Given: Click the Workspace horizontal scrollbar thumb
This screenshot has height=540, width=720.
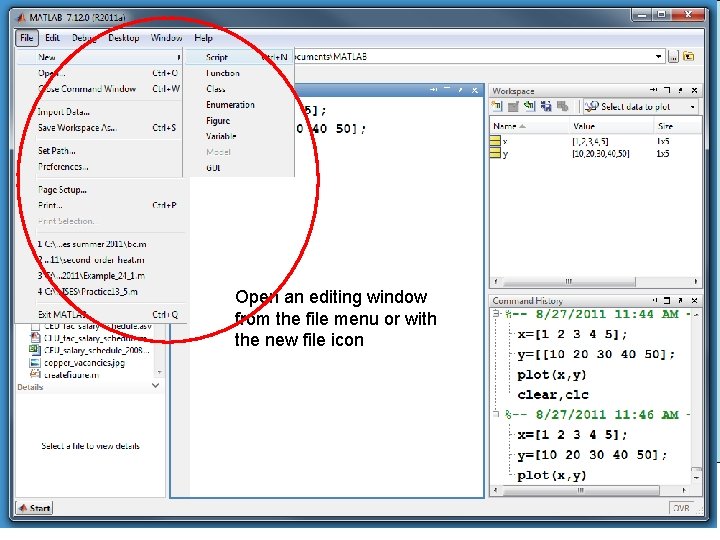Looking at the screenshot, I should click(569, 281).
